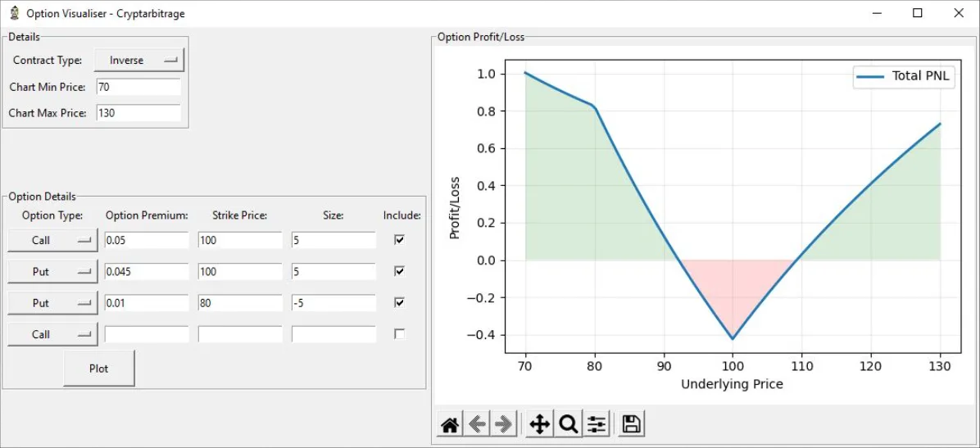The height and width of the screenshot is (448, 980).
Task: Click the window title Option Visualiser - Cryptarbitrage
Action: tap(106, 13)
